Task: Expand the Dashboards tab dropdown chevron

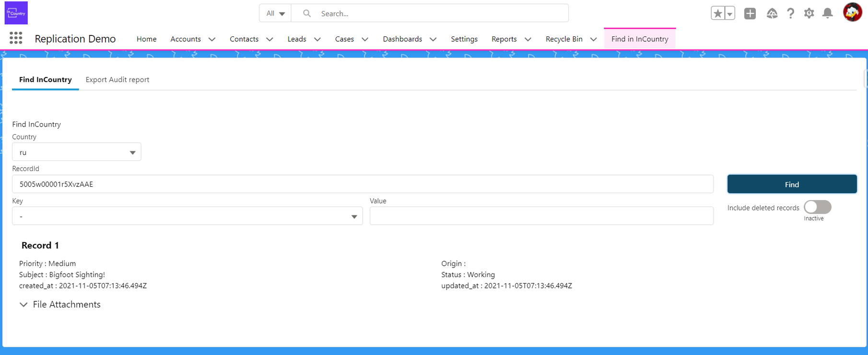Action: point(433,39)
